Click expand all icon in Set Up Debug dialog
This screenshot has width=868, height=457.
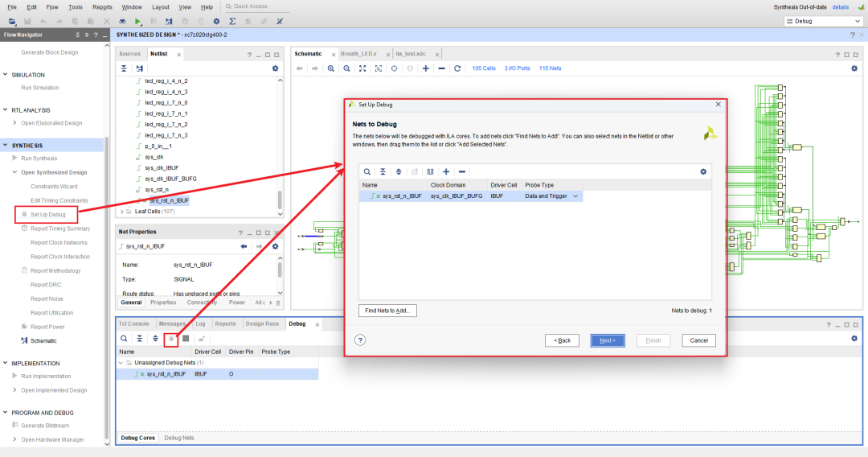click(399, 171)
